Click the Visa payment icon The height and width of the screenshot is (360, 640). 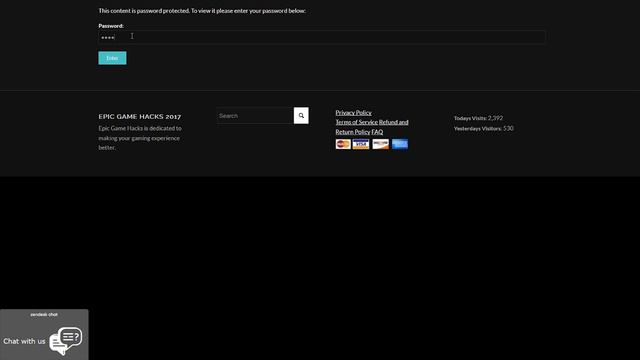[x=361, y=144]
